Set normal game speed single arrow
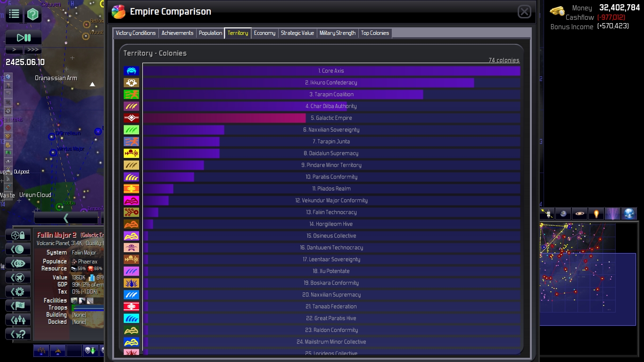The image size is (644, 362). click(x=14, y=49)
